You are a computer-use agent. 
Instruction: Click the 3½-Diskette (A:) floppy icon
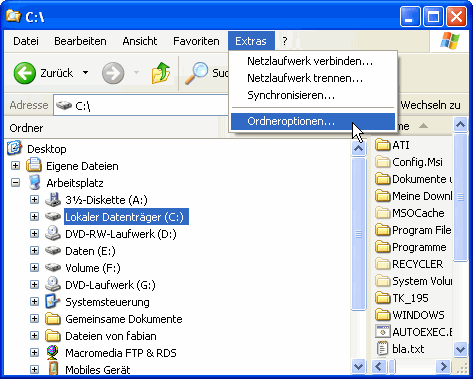pos(53,199)
